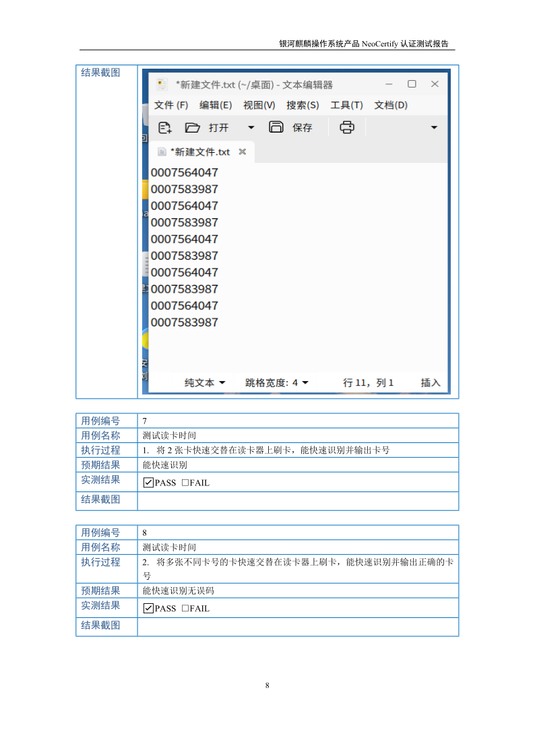
Task: Click the open folder icon
Action: 193,127
